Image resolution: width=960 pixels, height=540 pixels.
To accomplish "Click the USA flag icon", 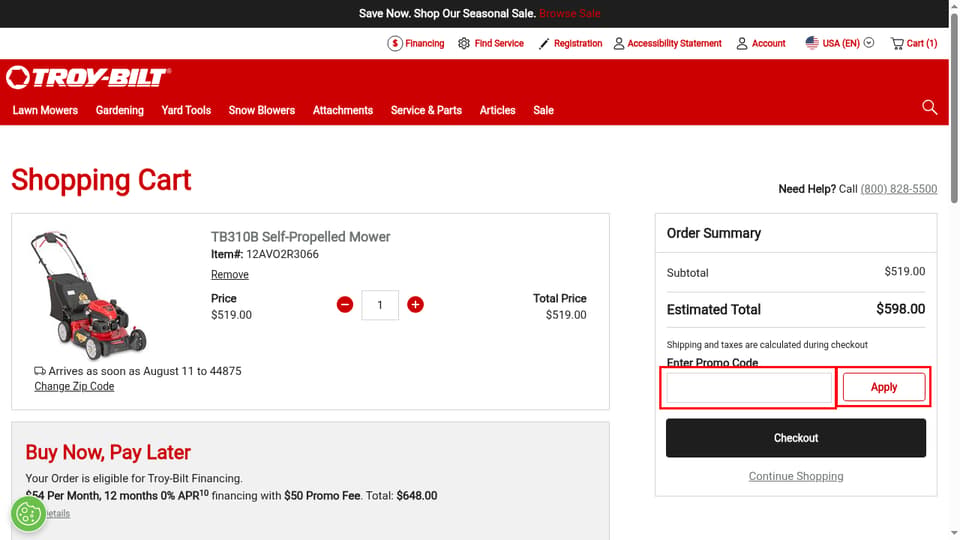I will 812,43.
